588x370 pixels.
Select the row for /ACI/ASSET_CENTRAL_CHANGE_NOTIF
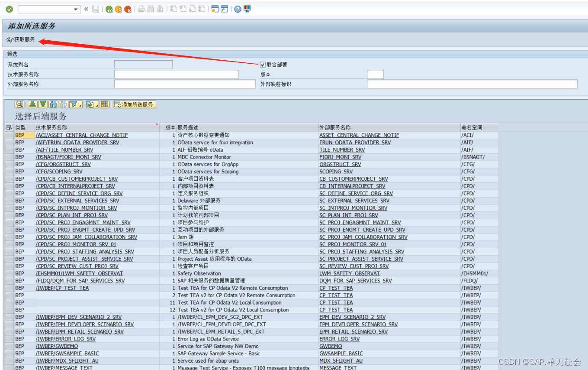point(9,135)
